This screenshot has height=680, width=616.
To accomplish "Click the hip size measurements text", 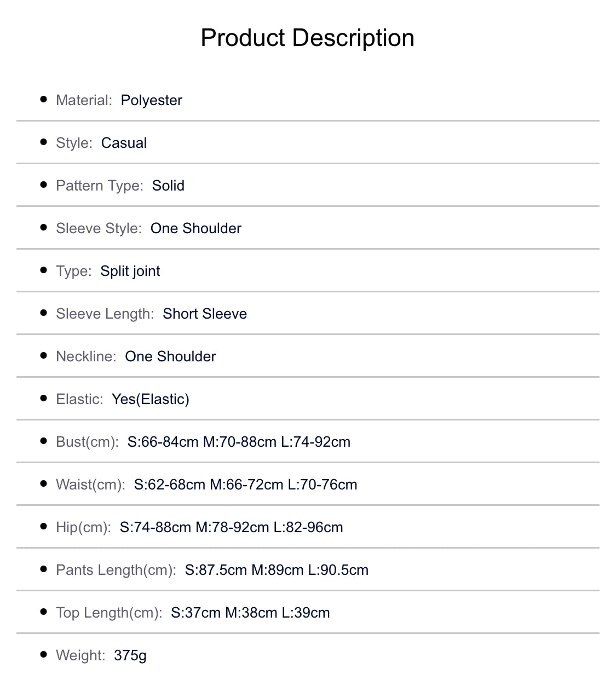I will [x=231, y=527].
